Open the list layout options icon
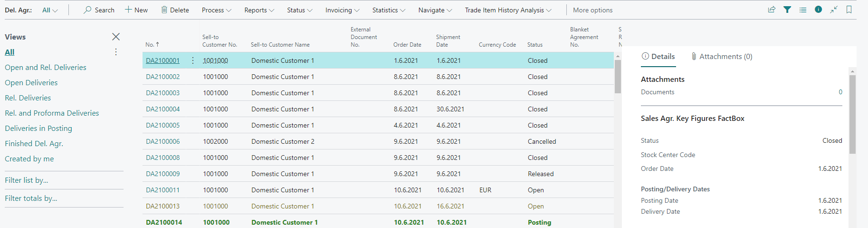868x228 pixels. [x=803, y=10]
